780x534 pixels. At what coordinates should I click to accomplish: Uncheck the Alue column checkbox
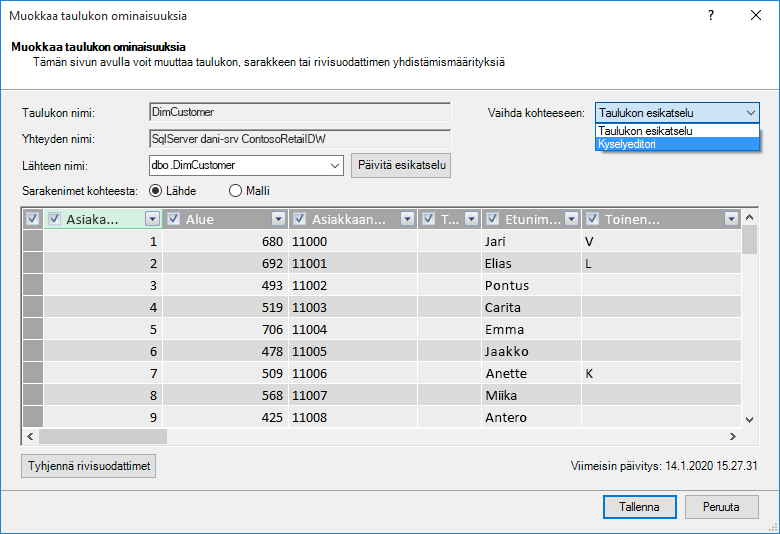[x=173, y=218]
